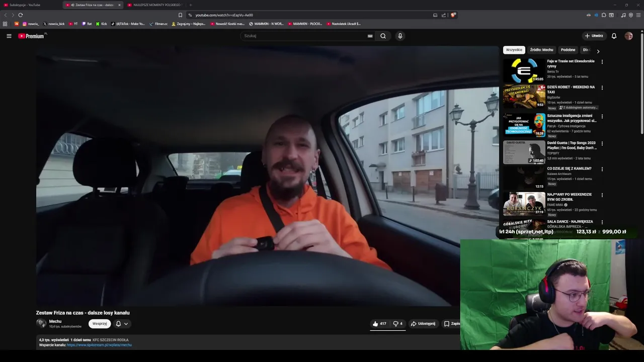Click the Wesprzyj support button

click(x=100, y=324)
